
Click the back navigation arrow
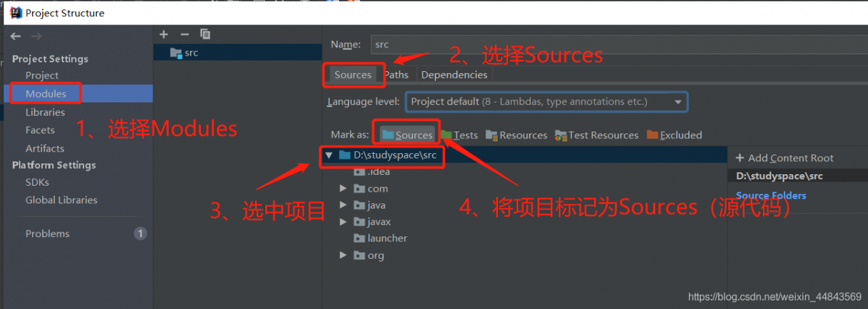coord(15,37)
